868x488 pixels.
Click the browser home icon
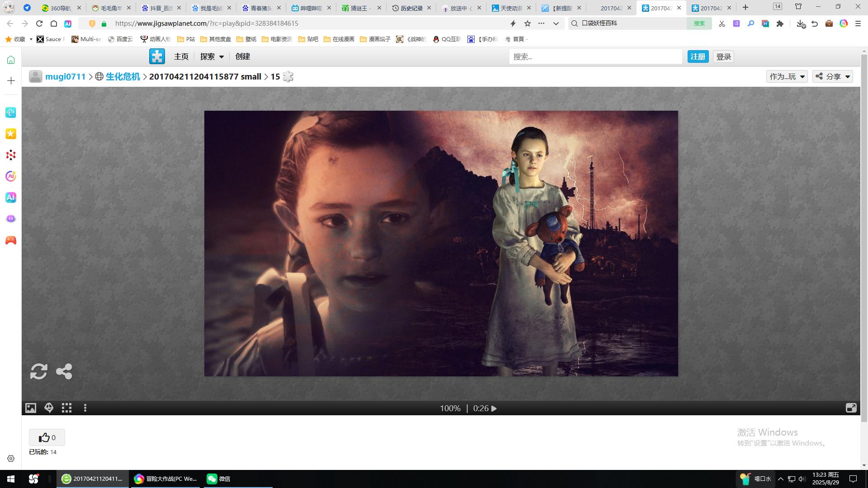coord(53,23)
